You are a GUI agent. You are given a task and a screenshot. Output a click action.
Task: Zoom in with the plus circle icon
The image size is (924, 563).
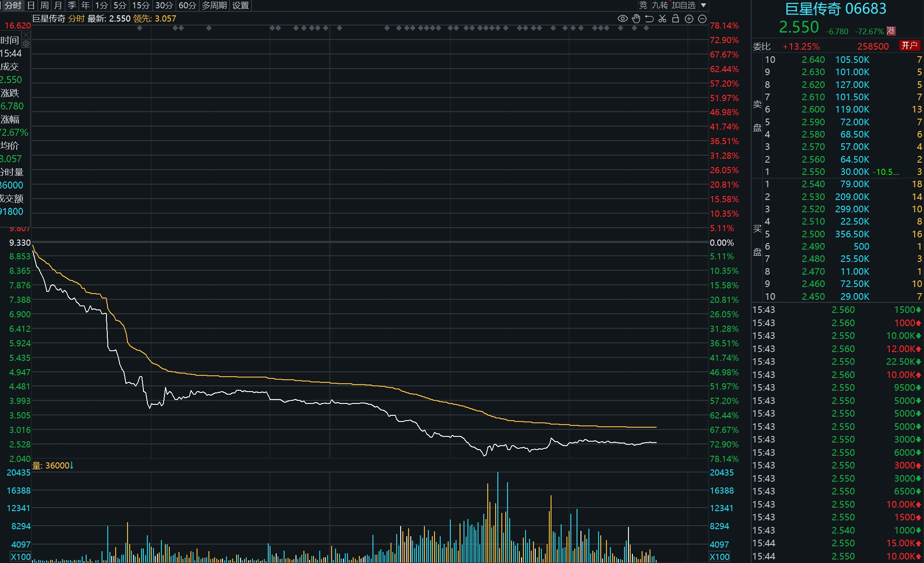click(x=689, y=18)
